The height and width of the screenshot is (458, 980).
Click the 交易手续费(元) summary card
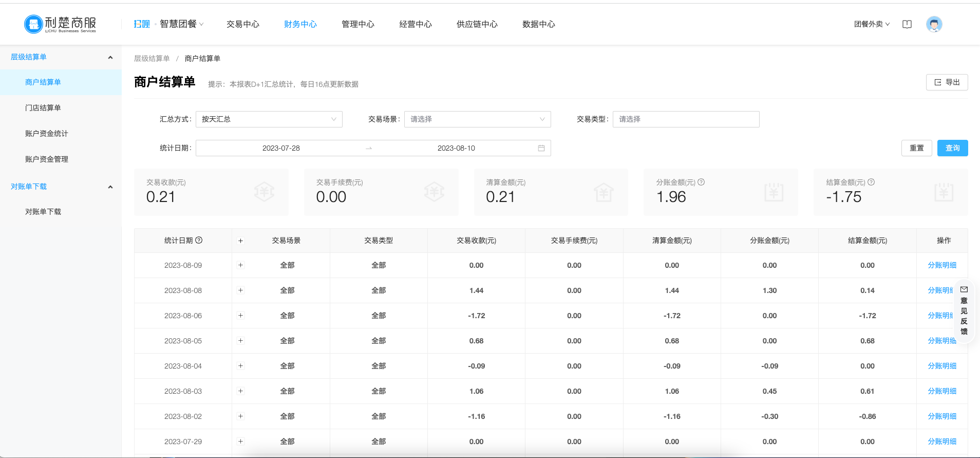381,192
